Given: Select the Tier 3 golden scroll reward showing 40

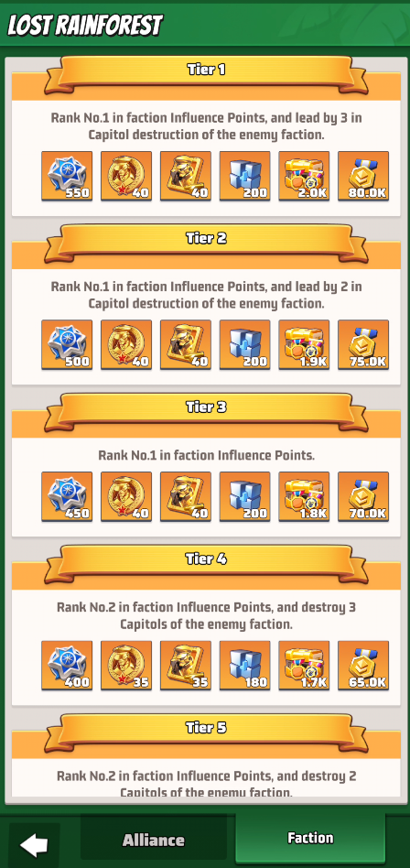Looking at the screenshot, I should click(186, 496).
